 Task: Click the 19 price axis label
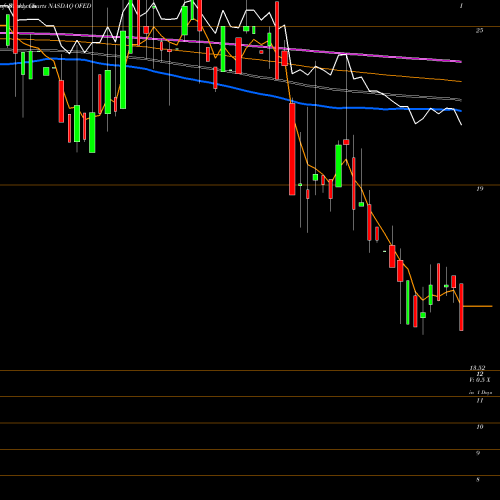[479, 189]
